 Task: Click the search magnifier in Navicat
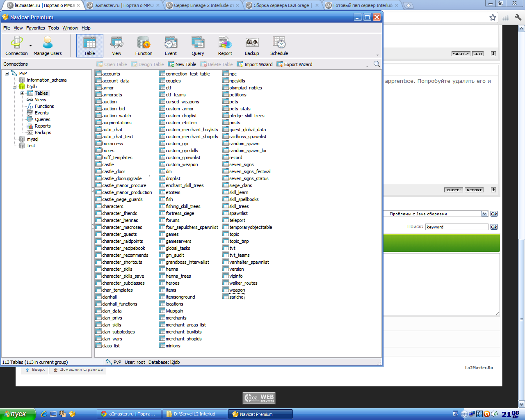click(377, 64)
